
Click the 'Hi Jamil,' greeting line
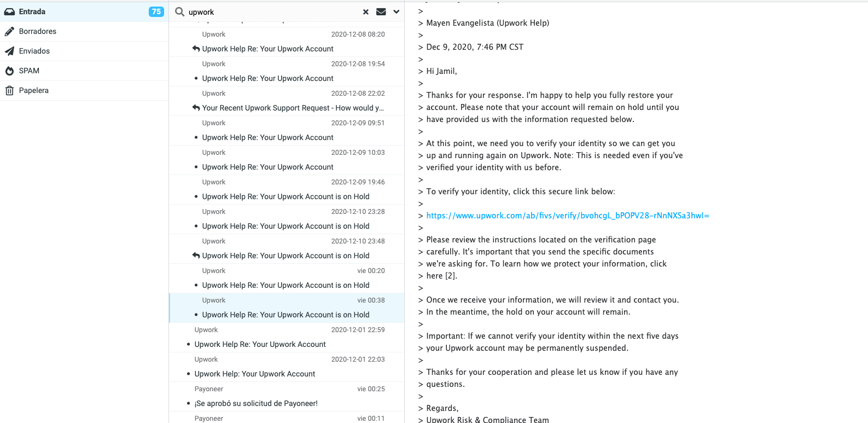[x=441, y=71]
